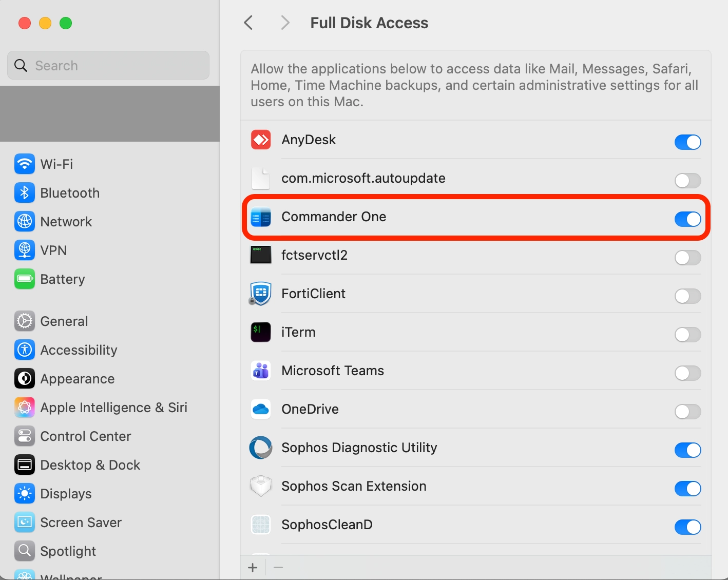Go to Desktop & Dock settings
728x580 pixels.
coord(90,465)
